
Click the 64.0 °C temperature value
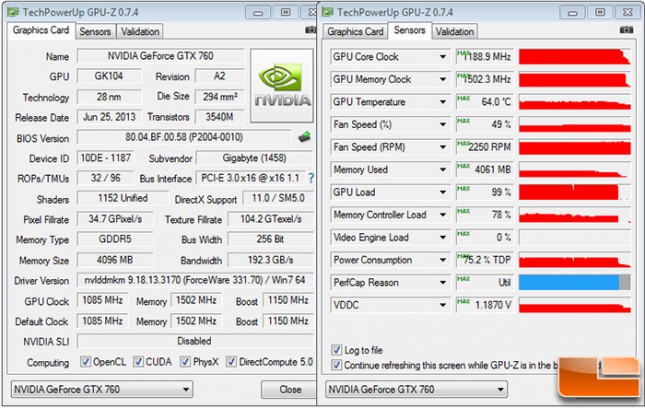485,102
